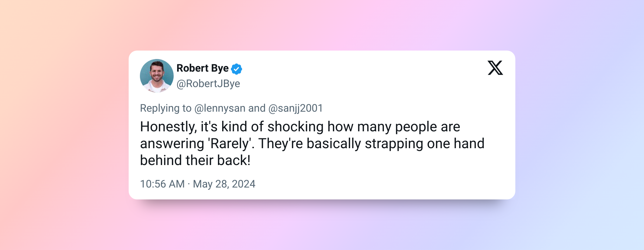
Task: Click the text 'behind their back!'
Action: click(x=195, y=160)
